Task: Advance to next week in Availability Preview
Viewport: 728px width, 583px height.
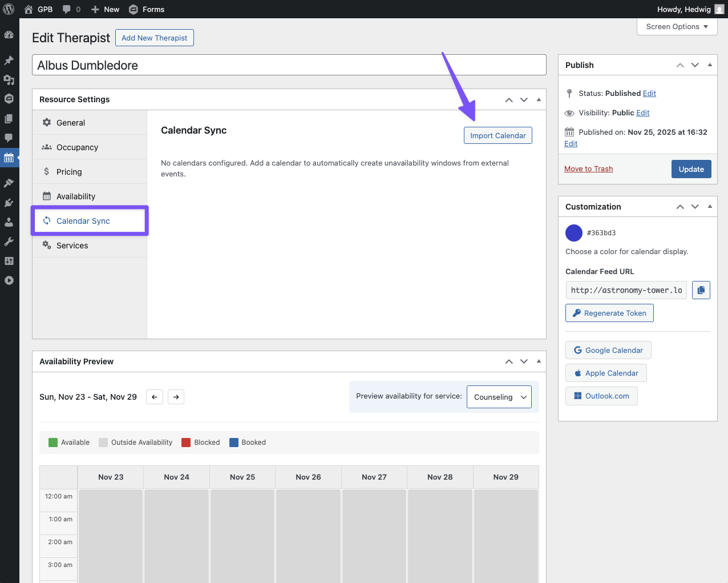Action: pyautogui.click(x=176, y=397)
